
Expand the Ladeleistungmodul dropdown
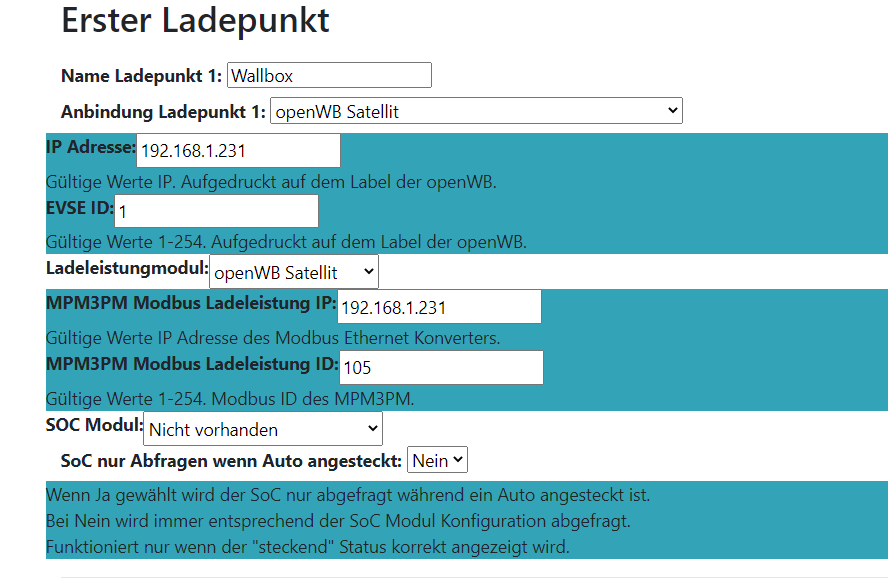294,272
